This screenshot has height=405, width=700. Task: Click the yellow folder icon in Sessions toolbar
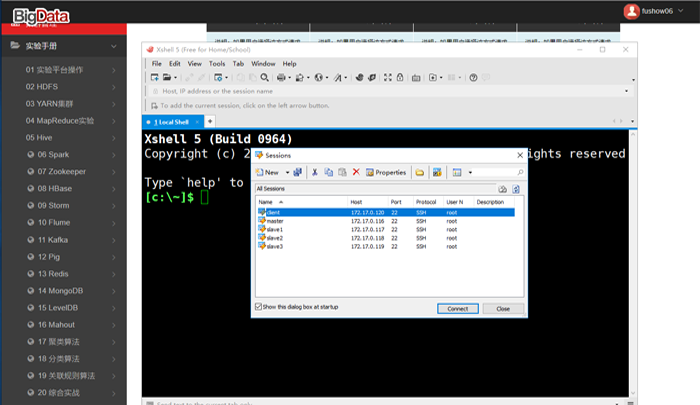pos(420,172)
